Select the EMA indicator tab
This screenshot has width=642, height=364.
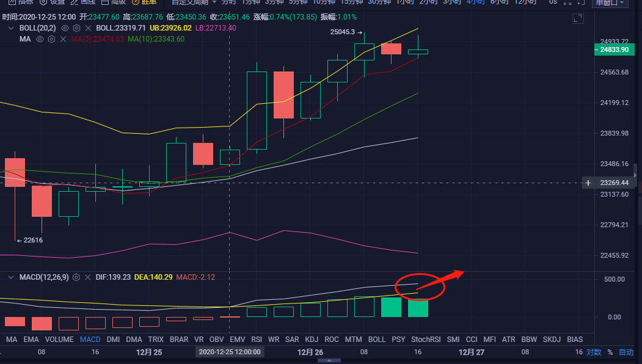(31, 340)
